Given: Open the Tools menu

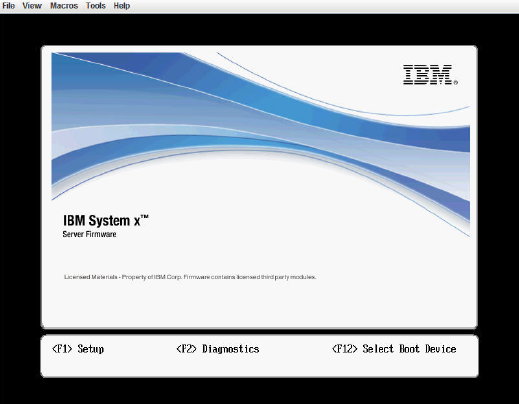Looking at the screenshot, I should pyautogui.click(x=96, y=6).
